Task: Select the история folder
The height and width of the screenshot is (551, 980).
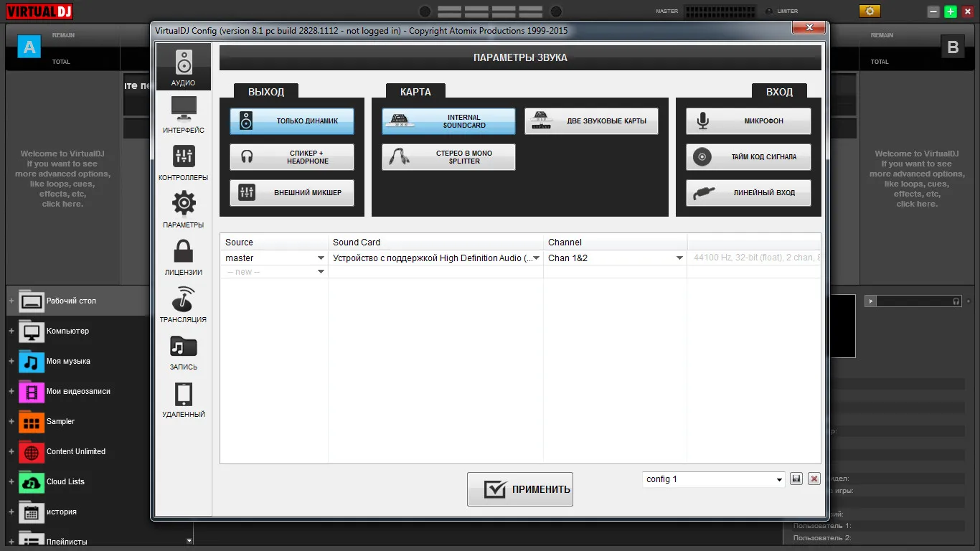Action: tap(62, 512)
